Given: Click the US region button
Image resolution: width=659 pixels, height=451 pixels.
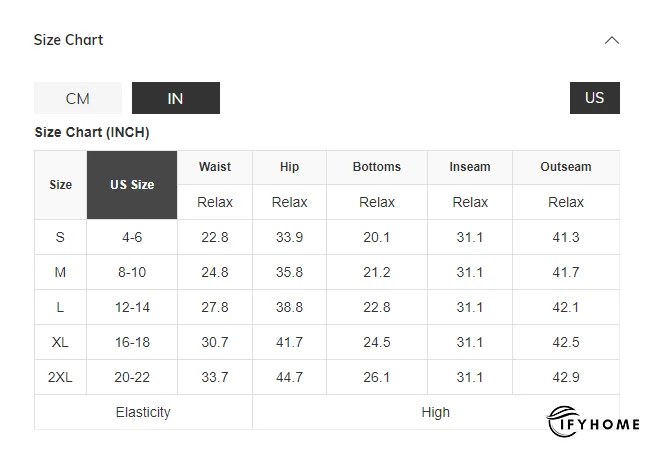Looking at the screenshot, I should pos(594,98).
